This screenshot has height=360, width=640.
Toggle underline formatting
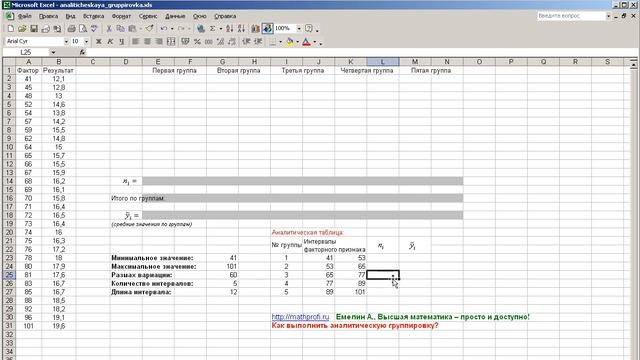point(122,42)
